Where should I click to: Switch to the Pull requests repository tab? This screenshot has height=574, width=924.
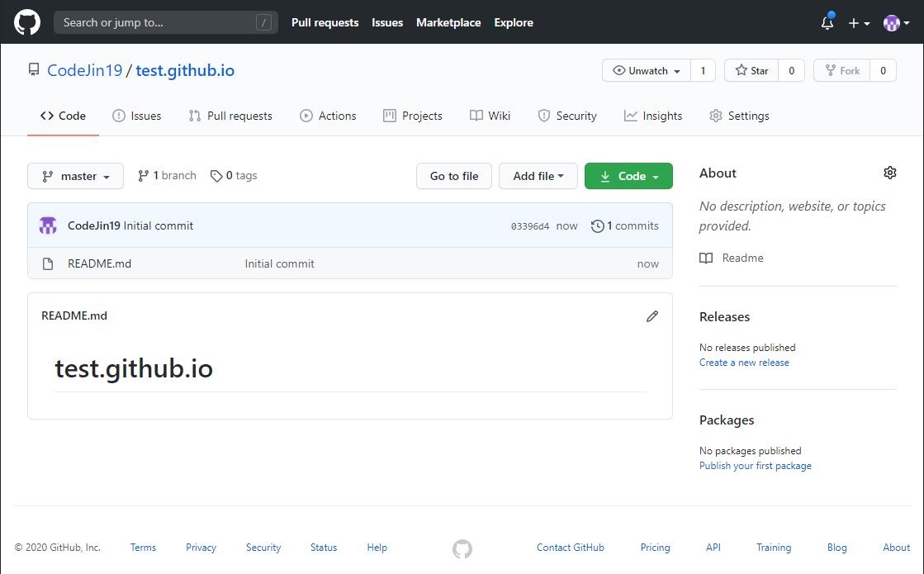click(230, 116)
